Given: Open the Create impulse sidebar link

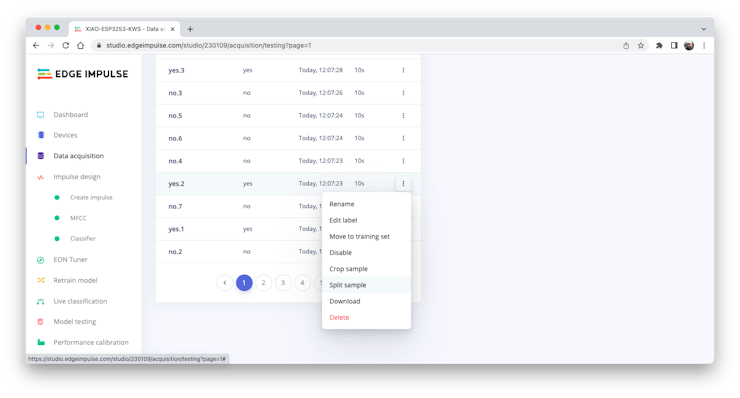Looking at the screenshot, I should click(91, 197).
